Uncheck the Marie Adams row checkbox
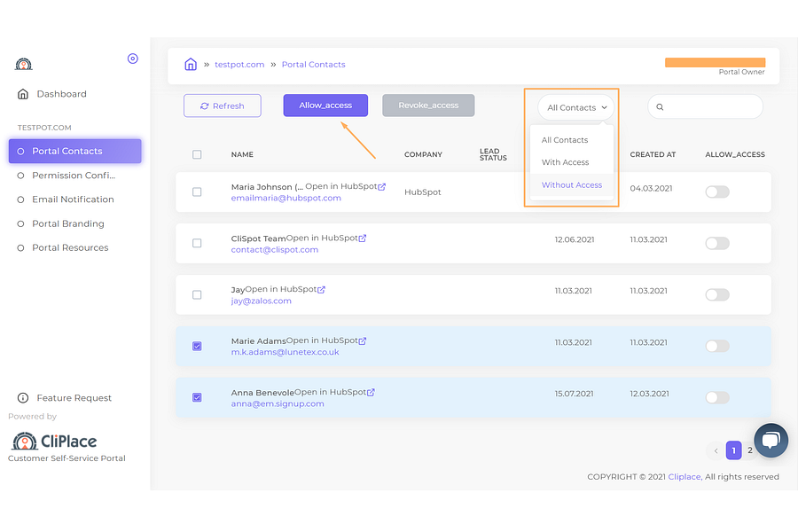798x532 pixels. pos(197,346)
